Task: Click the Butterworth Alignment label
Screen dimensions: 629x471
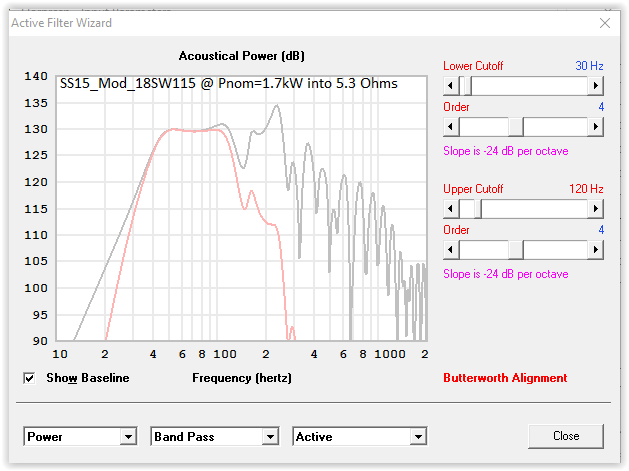Action: click(505, 378)
